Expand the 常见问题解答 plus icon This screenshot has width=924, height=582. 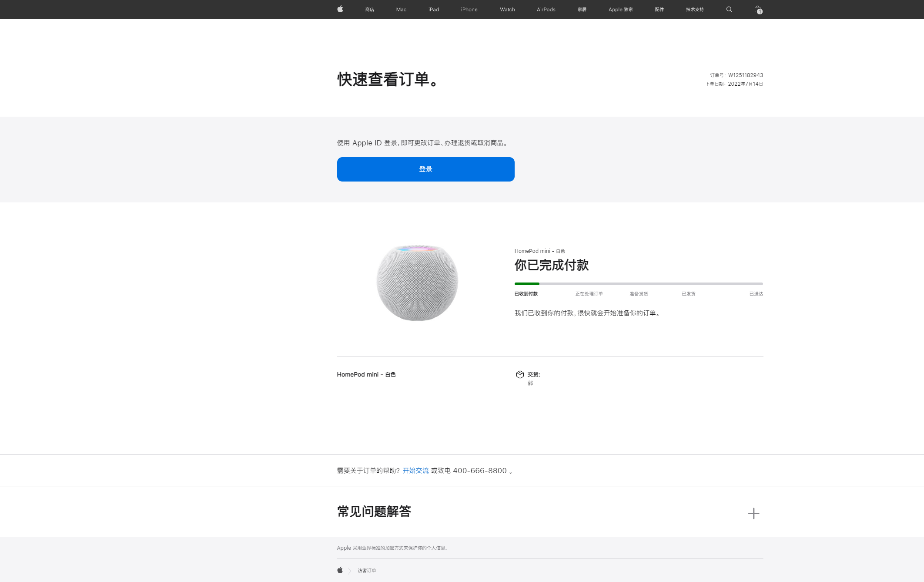click(x=753, y=513)
